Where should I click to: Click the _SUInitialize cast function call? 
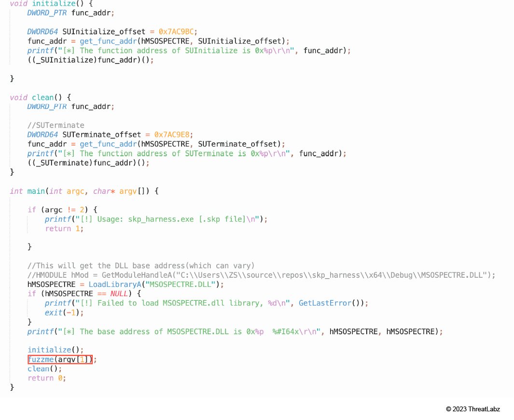click(x=90, y=60)
